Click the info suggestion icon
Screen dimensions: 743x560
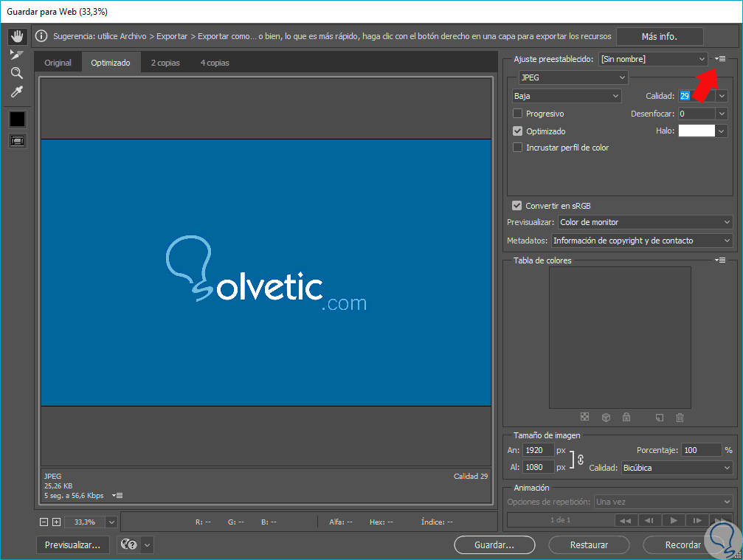tap(42, 36)
